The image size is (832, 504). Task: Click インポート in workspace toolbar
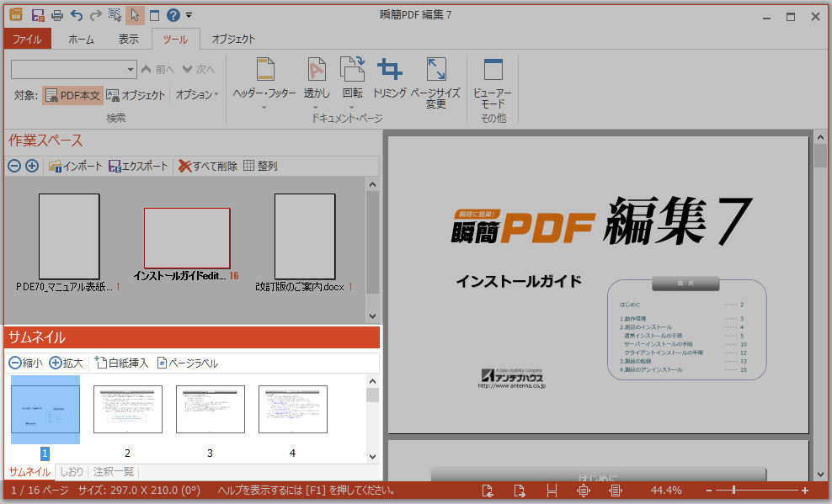pyautogui.click(x=75, y=167)
